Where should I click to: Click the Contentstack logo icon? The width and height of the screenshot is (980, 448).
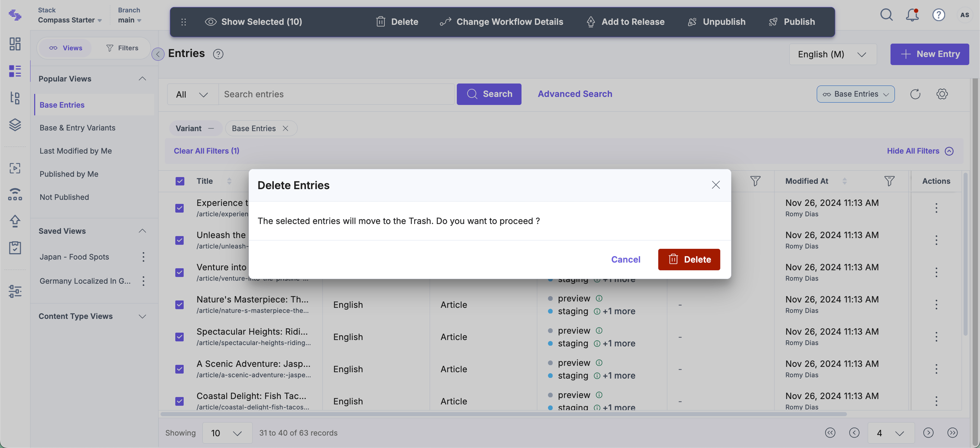pyautogui.click(x=15, y=15)
